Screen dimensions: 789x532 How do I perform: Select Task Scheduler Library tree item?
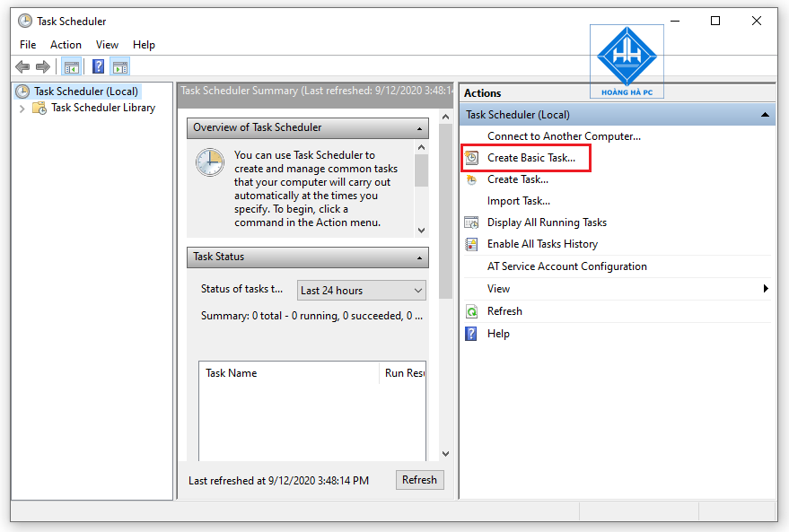coord(103,108)
